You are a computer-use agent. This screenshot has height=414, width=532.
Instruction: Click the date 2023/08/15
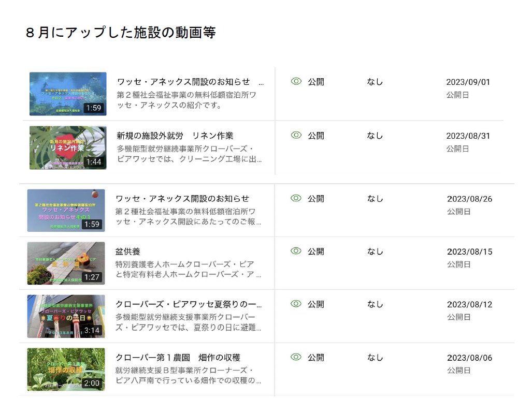(x=469, y=252)
